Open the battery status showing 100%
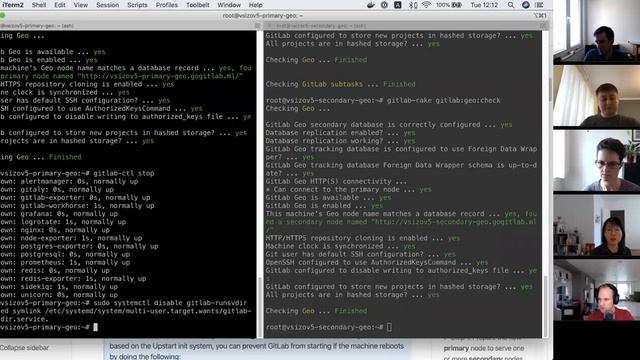The width and height of the screenshot is (640, 360). point(449,5)
